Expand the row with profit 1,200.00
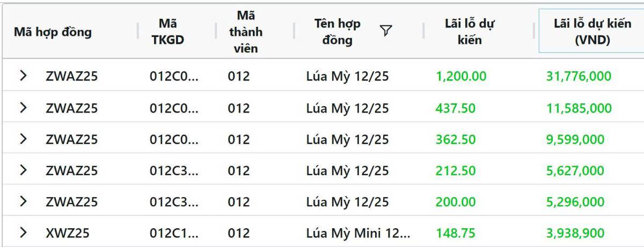Viewport: 644px width, 247px height. [23, 76]
